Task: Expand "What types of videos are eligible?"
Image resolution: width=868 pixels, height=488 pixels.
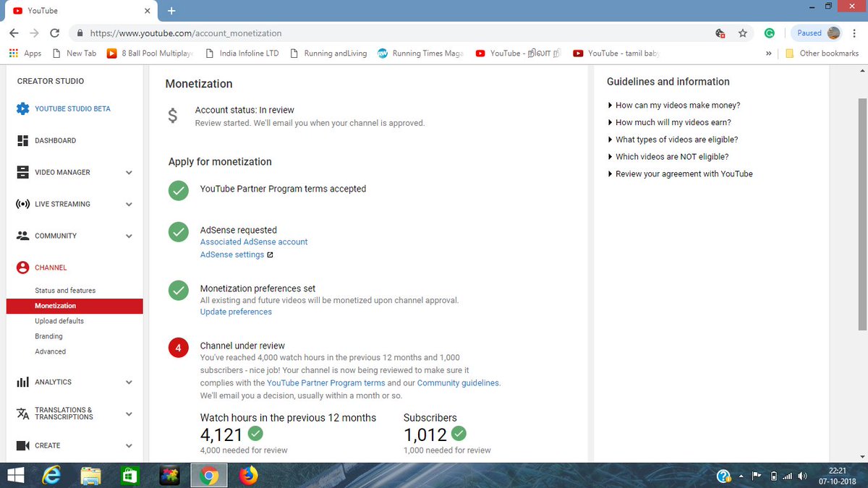Action: [x=673, y=140]
